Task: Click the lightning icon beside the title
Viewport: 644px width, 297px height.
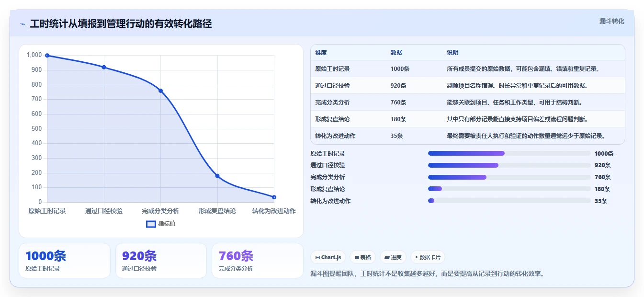Action: 23,24
